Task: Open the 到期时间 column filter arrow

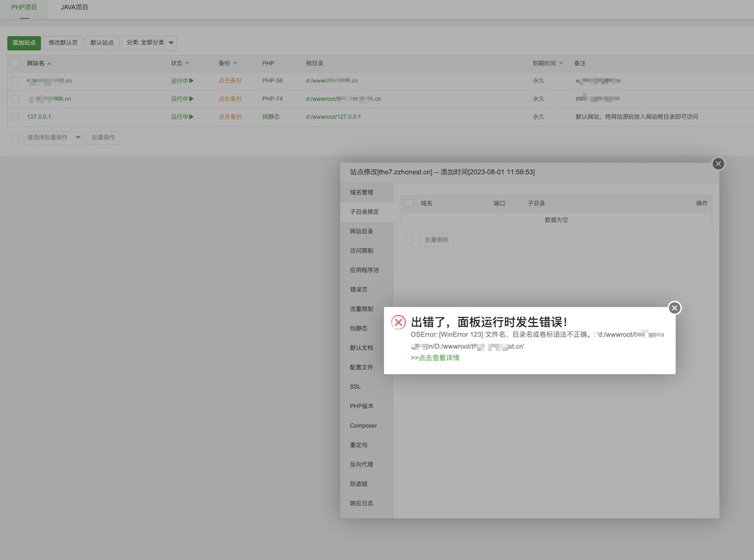Action: tap(560, 63)
